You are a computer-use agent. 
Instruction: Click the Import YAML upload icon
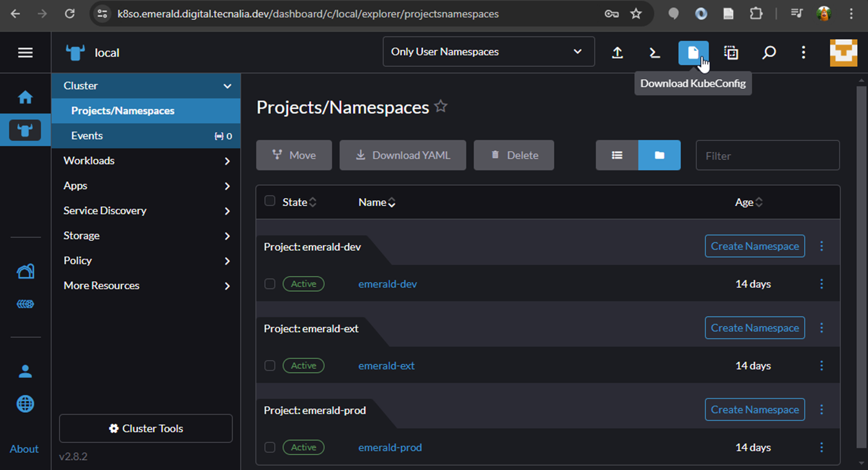click(x=618, y=53)
